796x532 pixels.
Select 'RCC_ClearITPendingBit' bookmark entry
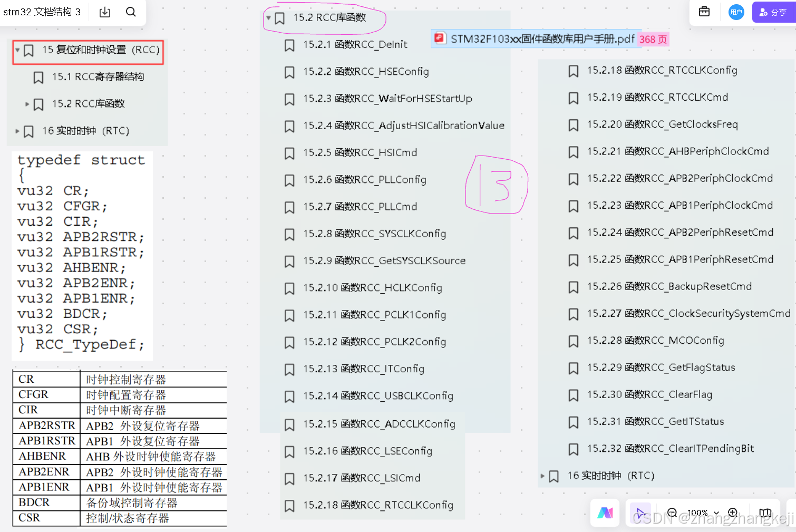(671, 448)
